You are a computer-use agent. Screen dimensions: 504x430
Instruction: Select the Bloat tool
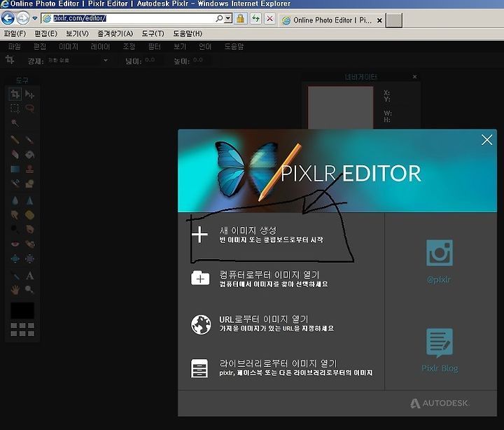[x=15, y=258]
